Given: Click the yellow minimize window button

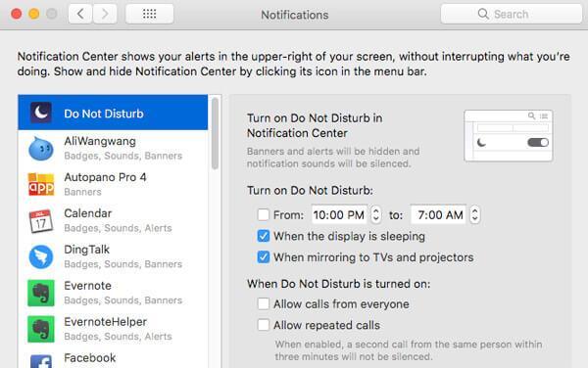Looking at the screenshot, I should pyautogui.click(x=34, y=15).
